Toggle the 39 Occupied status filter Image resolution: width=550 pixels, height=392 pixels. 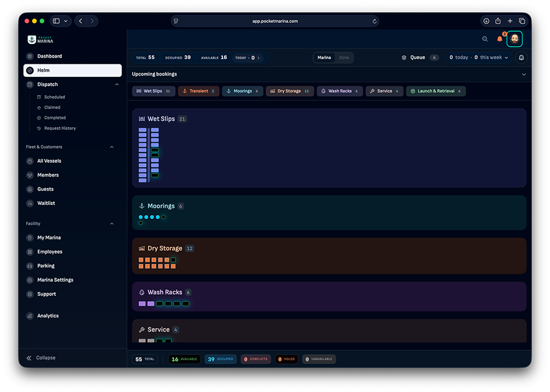point(220,359)
